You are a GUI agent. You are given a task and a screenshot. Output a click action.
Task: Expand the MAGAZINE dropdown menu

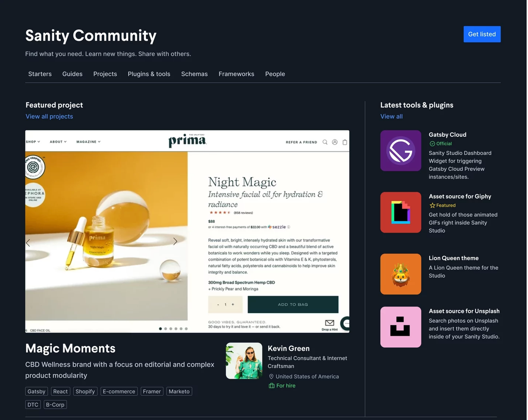coord(88,142)
